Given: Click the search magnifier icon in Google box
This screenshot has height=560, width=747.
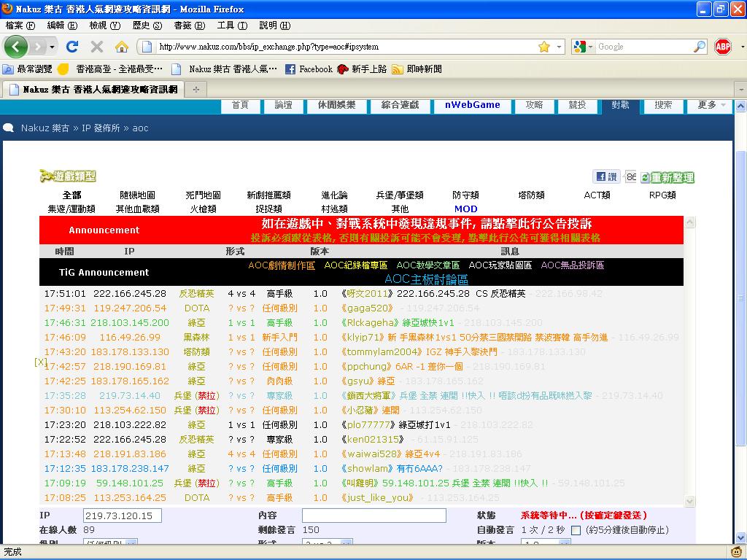Looking at the screenshot, I should click(700, 47).
